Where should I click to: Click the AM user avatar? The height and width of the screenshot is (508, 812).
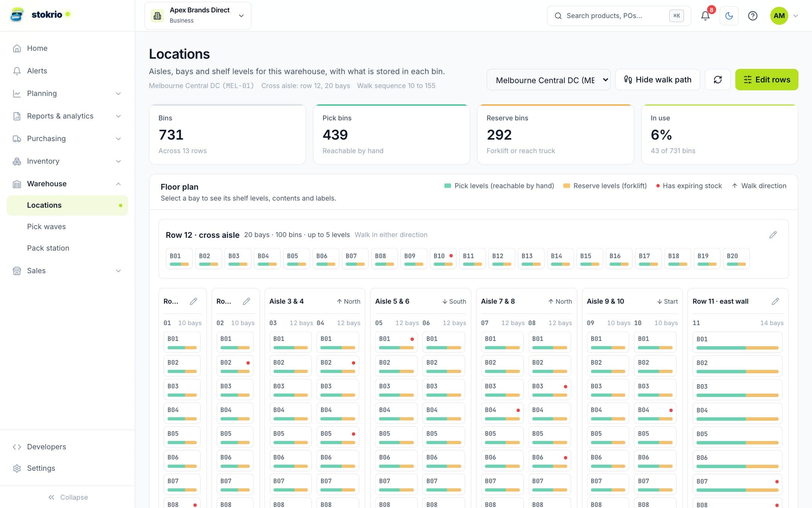(779, 16)
